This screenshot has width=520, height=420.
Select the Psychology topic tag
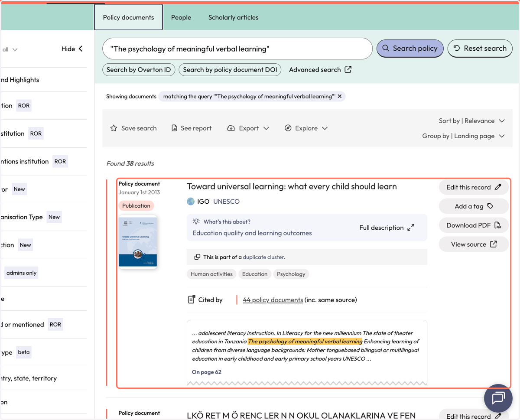click(x=291, y=274)
